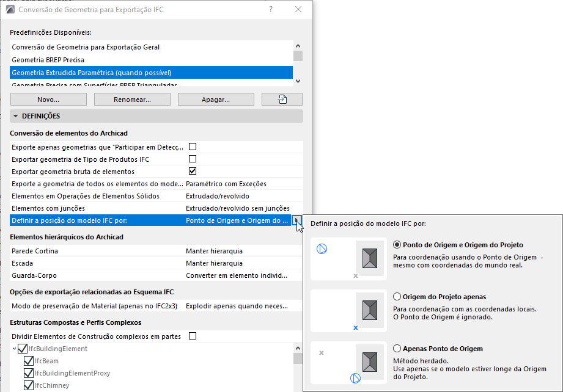This screenshot has height=392, width=563.
Task: Uncheck the IfcBuildingElementProxy checkbox
Action: coord(29,373)
